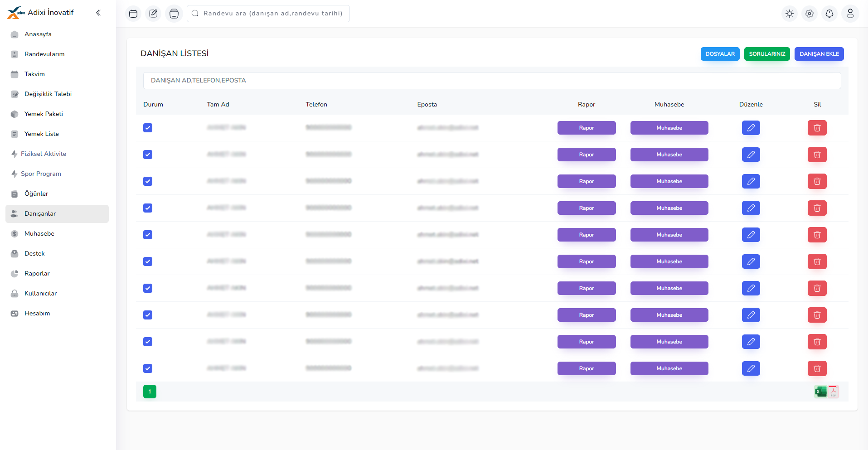Open Muhasebe button for the first client row

pos(669,128)
